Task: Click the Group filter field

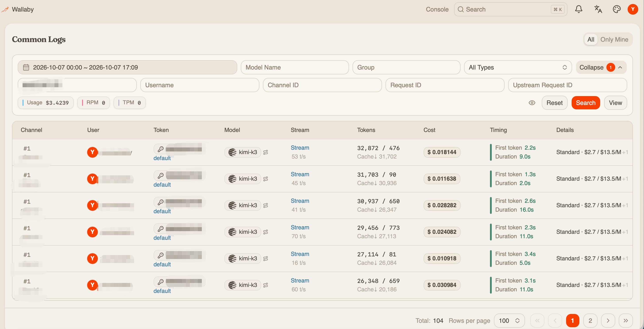Action: (406, 67)
